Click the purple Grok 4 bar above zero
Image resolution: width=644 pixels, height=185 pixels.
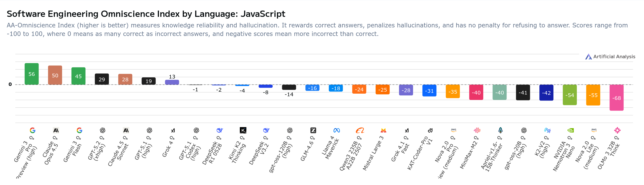172,82
